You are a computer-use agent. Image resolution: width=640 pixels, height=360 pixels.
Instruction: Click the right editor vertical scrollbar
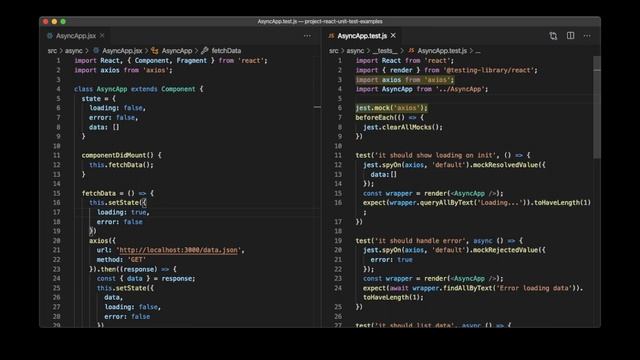pos(597,108)
